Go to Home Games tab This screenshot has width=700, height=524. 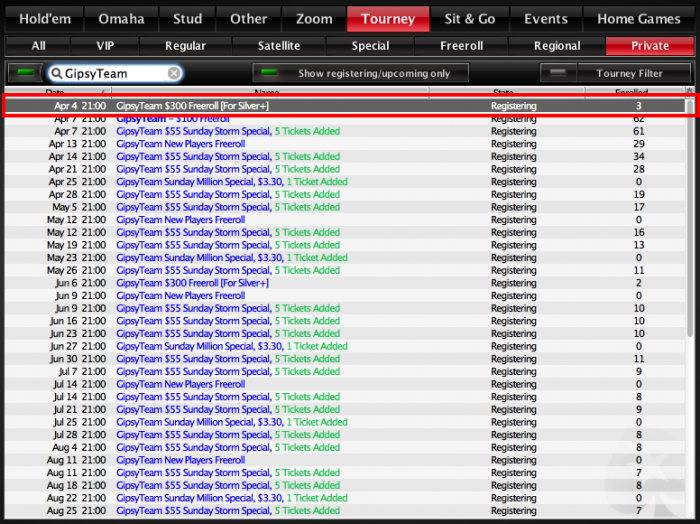(639, 19)
